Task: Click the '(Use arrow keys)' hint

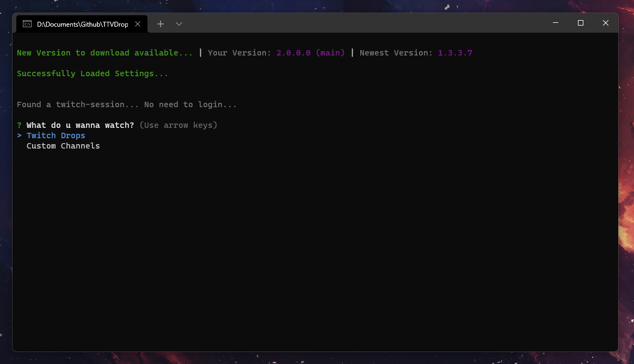Action: [x=178, y=125]
